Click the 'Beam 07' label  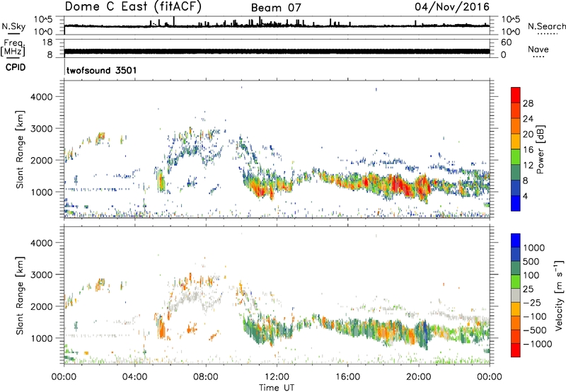(x=276, y=8)
